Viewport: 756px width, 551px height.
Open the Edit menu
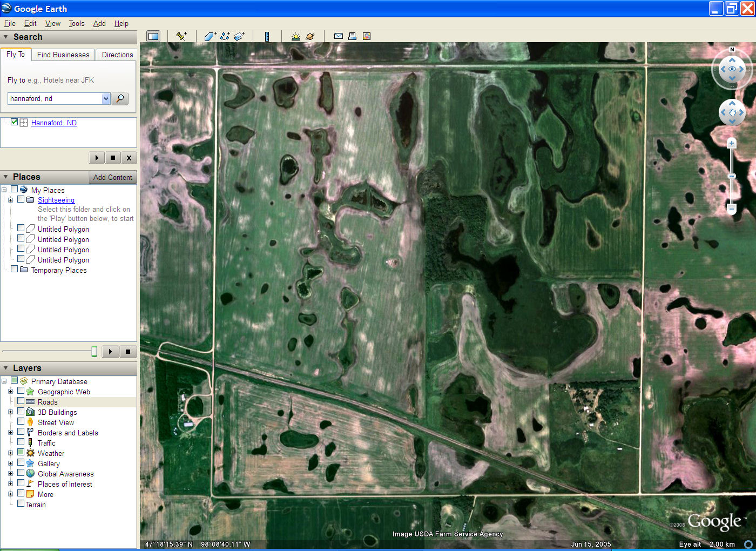tap(30, 23)
